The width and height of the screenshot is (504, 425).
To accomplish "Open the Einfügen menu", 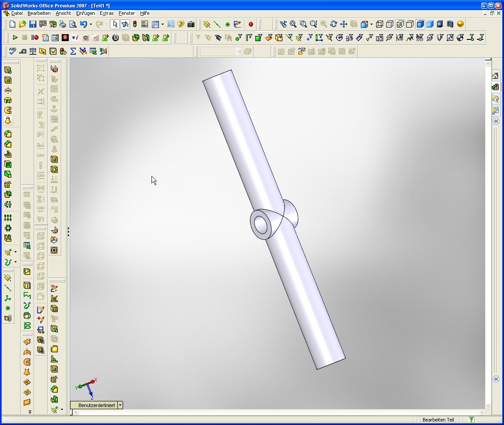I will click(85, 13).
